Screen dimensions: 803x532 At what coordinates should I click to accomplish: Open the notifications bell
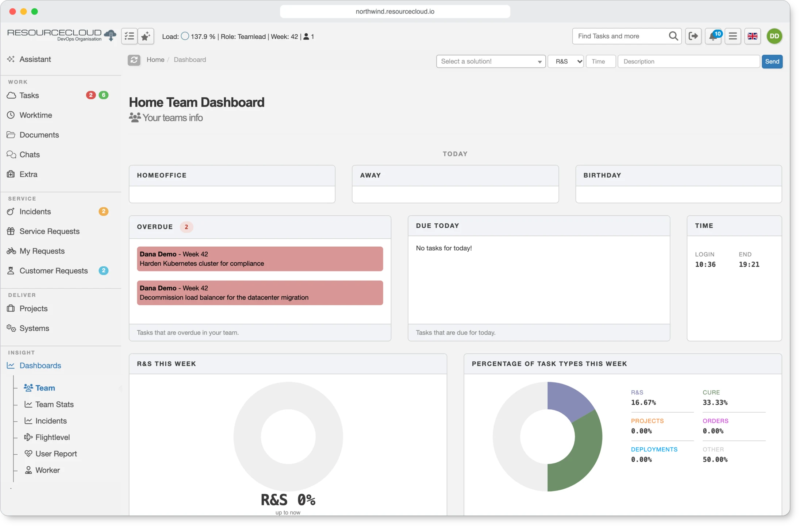(x=714, y=36)
